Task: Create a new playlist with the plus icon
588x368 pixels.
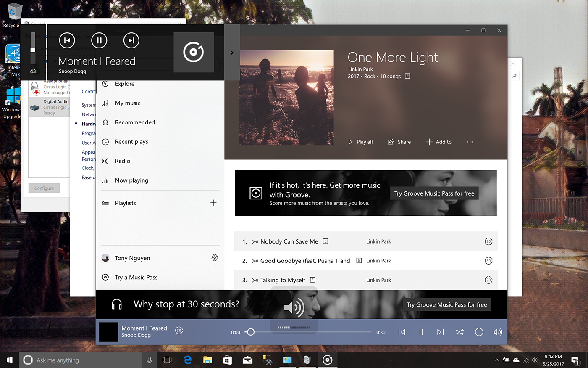Action: tap(213, 203)
